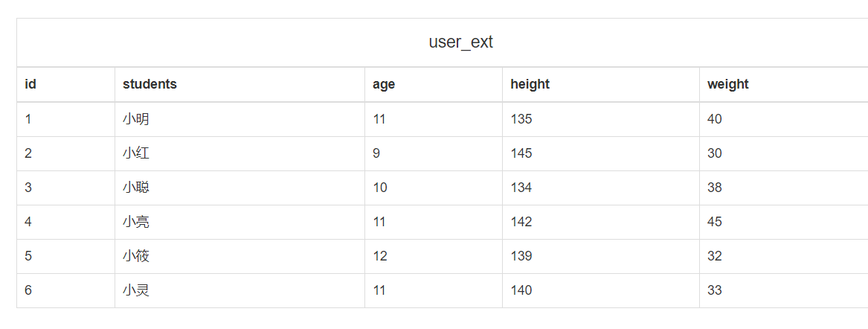The height and width of the screenshot is (329, 868).
Task: Click the weight value 38 cell
Action: point(715,188)
